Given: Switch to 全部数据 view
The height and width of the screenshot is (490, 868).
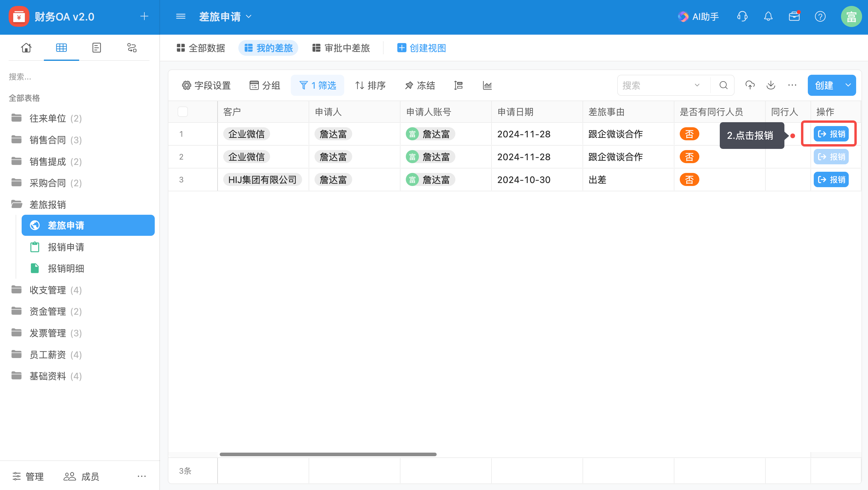Looking at the screenshot, I should point(201,48).
